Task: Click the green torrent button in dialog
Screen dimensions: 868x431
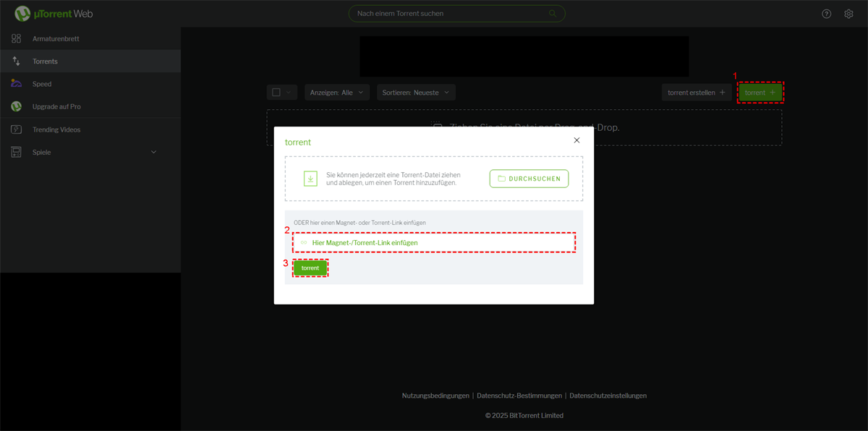Action: [310, 268]
